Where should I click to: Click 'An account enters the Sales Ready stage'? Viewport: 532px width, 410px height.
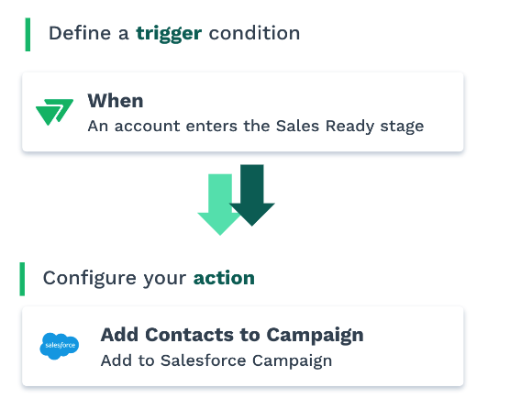click(x=256, y=127)
